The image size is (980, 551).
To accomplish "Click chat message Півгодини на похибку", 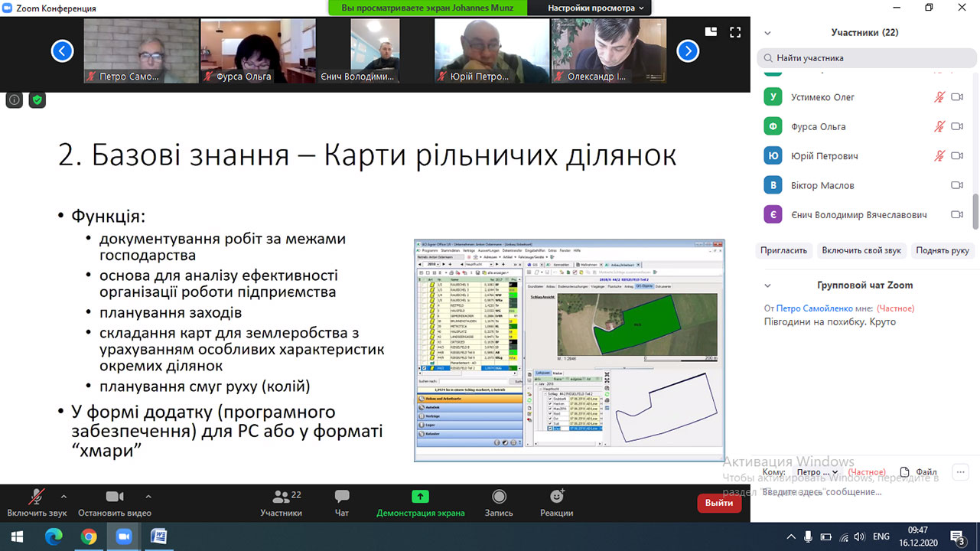I will pos(829,321).
